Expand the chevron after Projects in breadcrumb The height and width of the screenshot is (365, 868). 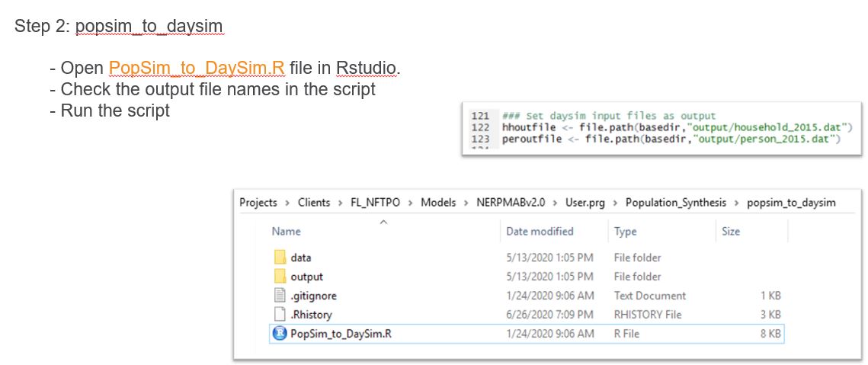point(287,203)
